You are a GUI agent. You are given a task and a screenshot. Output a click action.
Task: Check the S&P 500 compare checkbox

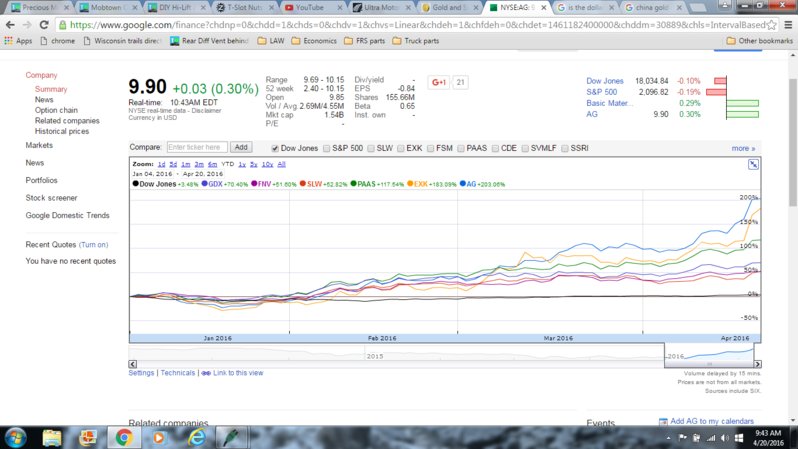click(326, 148)
